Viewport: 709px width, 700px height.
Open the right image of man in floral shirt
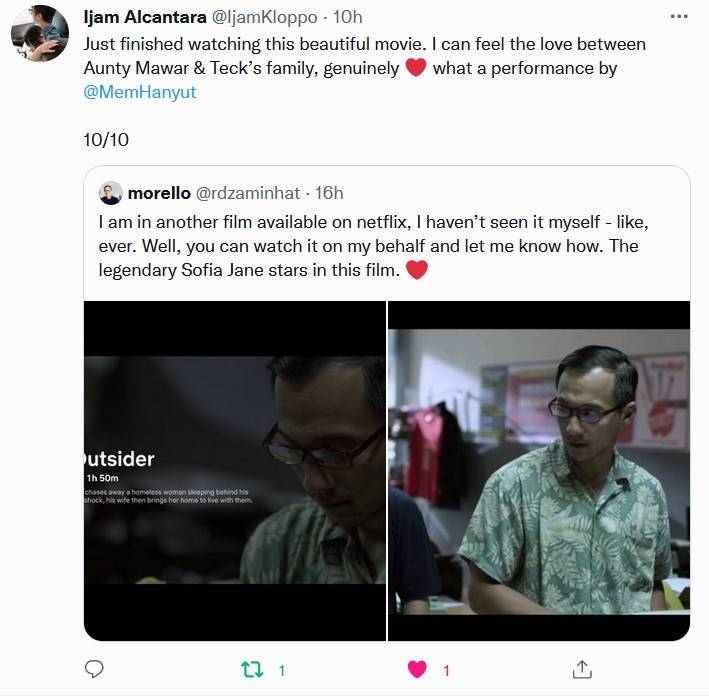click(x=539, y=470)
